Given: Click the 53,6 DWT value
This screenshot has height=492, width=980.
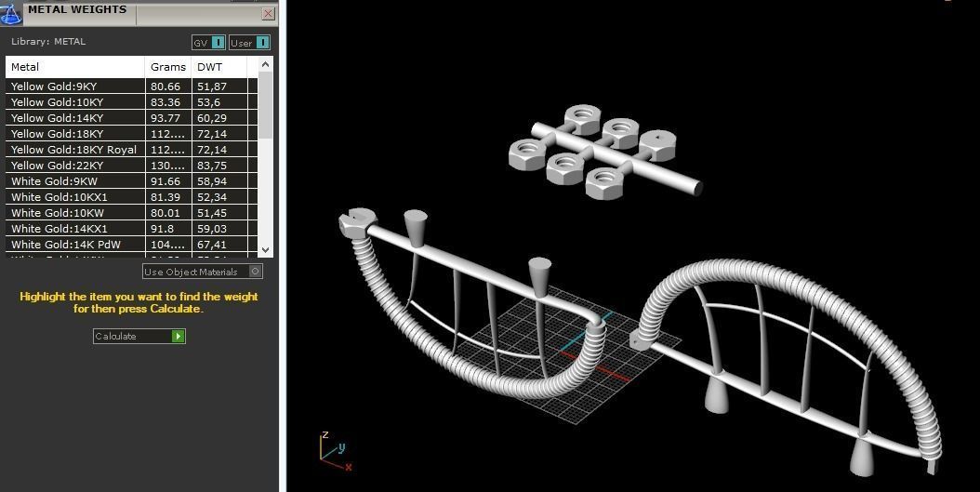Looking at the screenshot, I should click(x=207, y=102).
